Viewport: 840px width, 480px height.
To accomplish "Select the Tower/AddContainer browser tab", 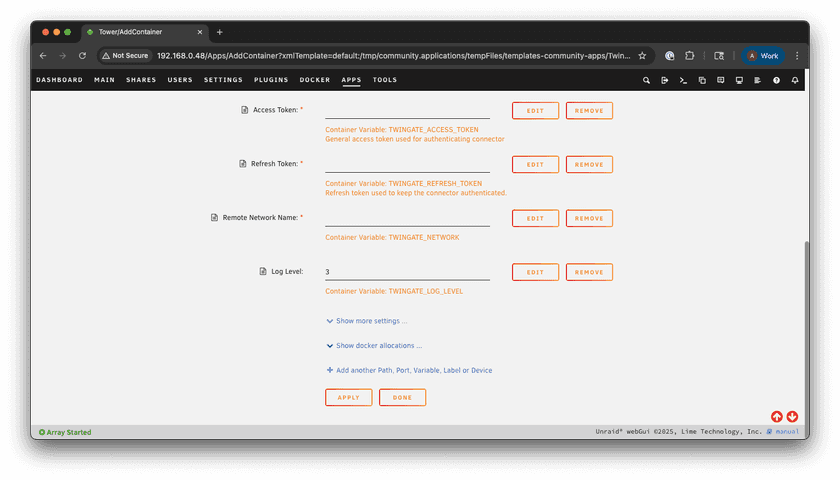I will pyautogui.click(x=144, y=32).
